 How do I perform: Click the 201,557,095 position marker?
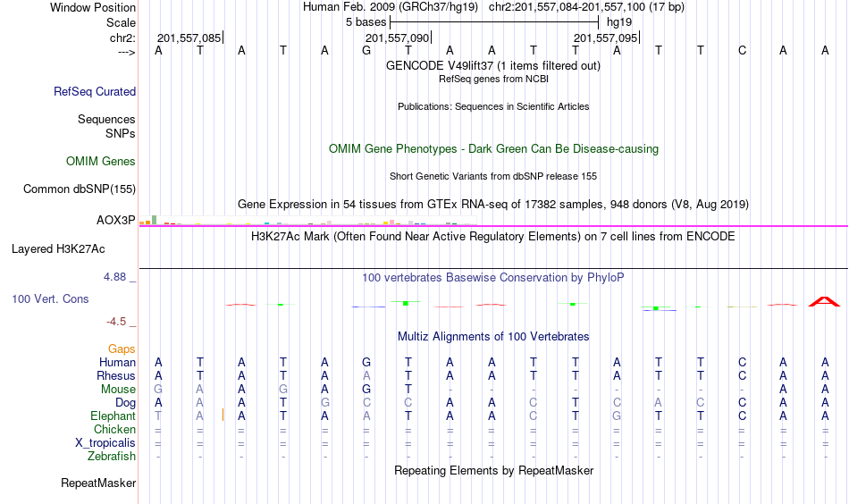tap(606, 38)
